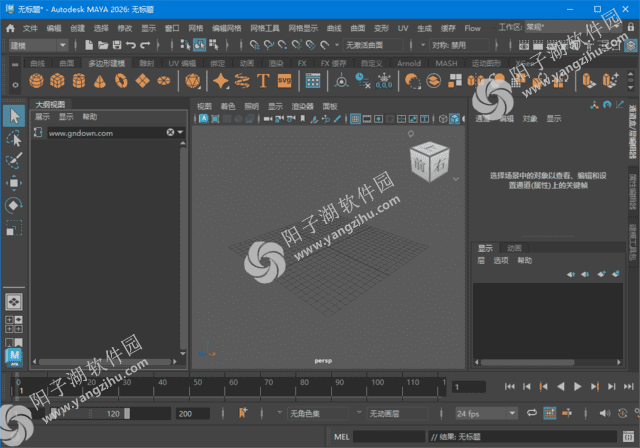
Task: Click the Save scene disk icon
Action: [x=117, y=45]
